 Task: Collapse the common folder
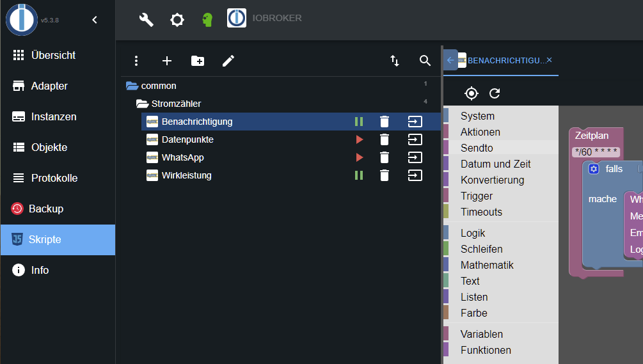click(132, 86)
